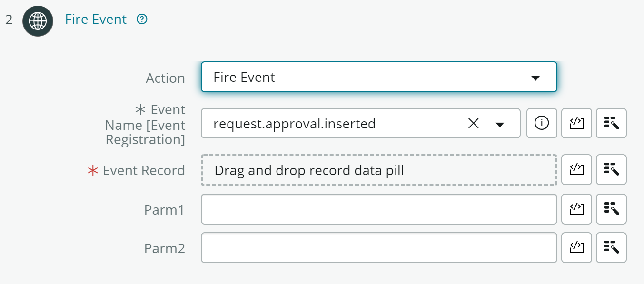Select the step number 2 label
The width and height of the screenshot is (644, 284).
pyautogui.click(x=9, y=20)
